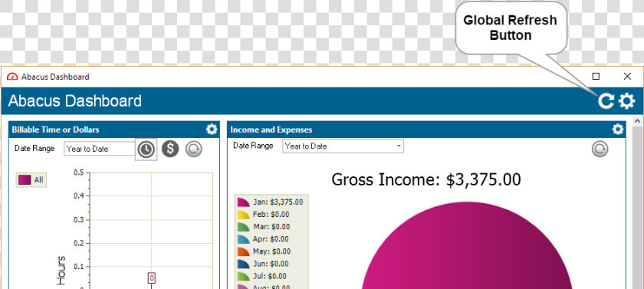Click the Abacus Dashboard title bar logo icon
Screen dimensions: 644x289
pyautogui.click(x=13, y=77)
